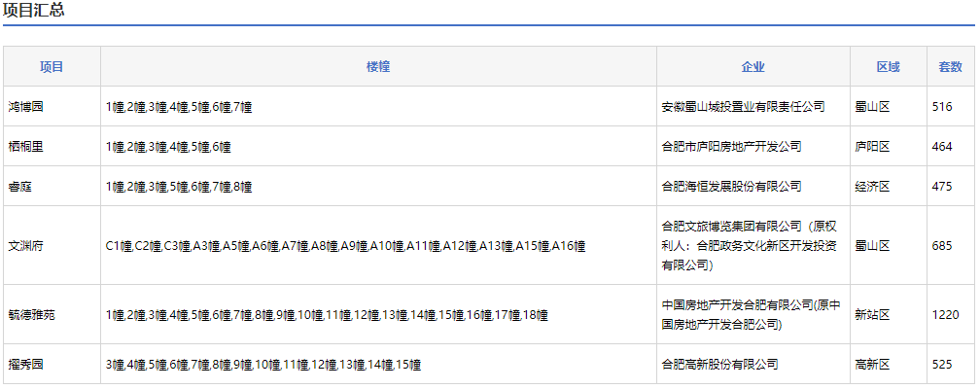Click 擢秀园 building list ending 15幢
The width and height of the screenshot is (980, 389).
click(263, 365)
